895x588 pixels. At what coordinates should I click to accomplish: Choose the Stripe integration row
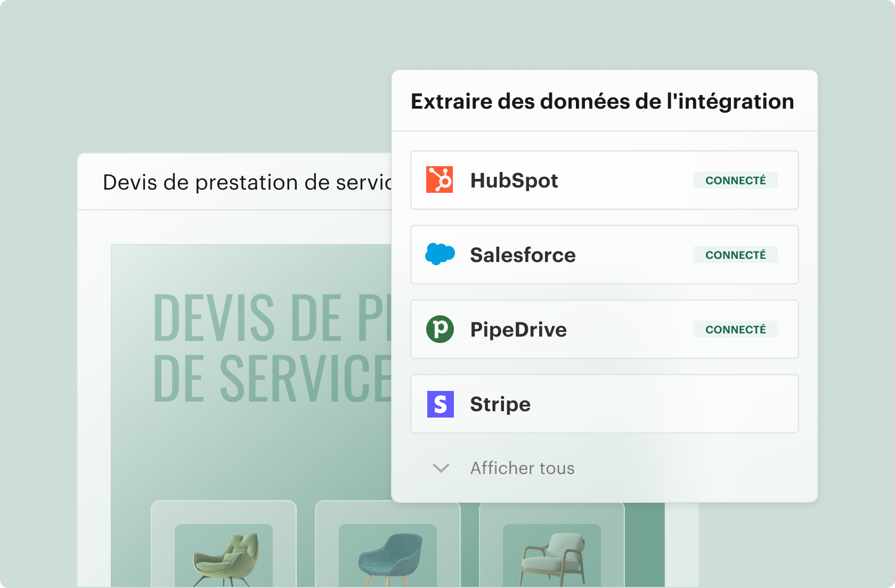click(605, 404)
